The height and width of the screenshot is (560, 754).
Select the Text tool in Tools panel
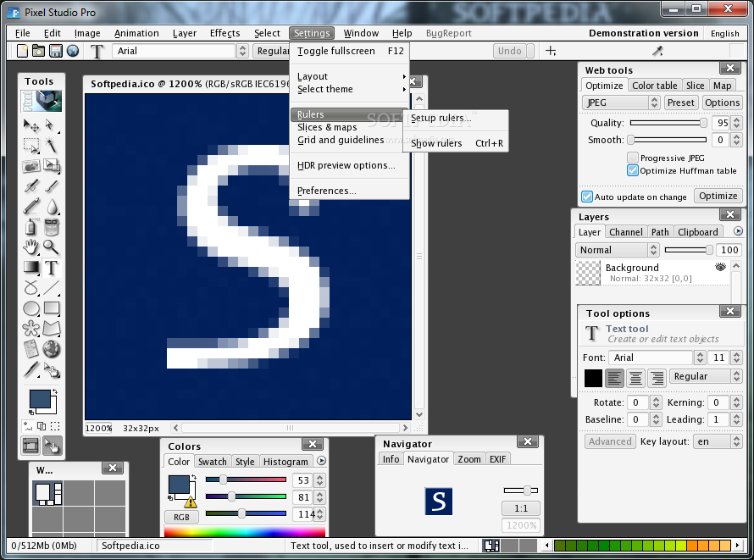(51, 267)
